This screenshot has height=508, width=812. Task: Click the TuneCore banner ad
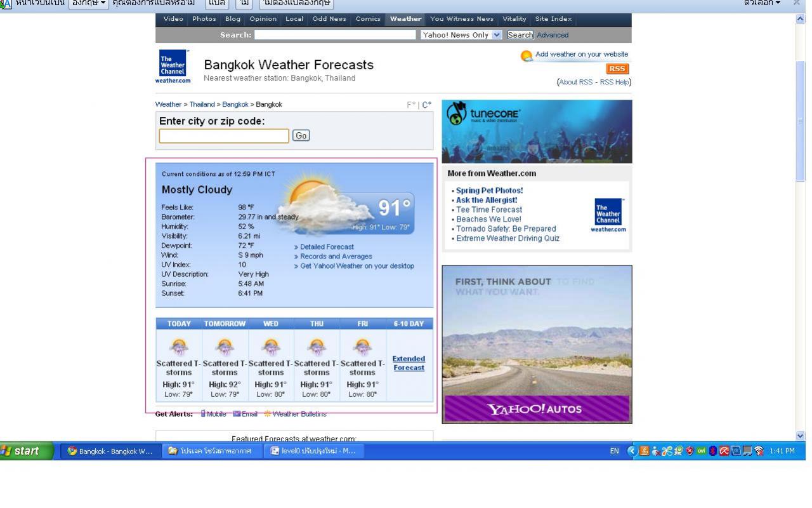pos(537,131)
